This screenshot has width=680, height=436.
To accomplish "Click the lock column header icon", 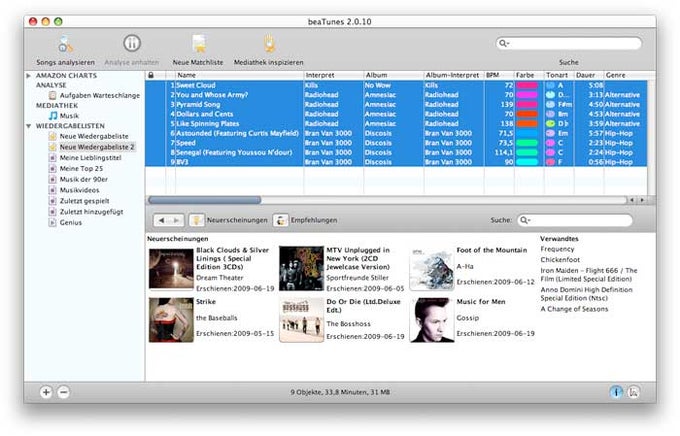I will [151, 75].
